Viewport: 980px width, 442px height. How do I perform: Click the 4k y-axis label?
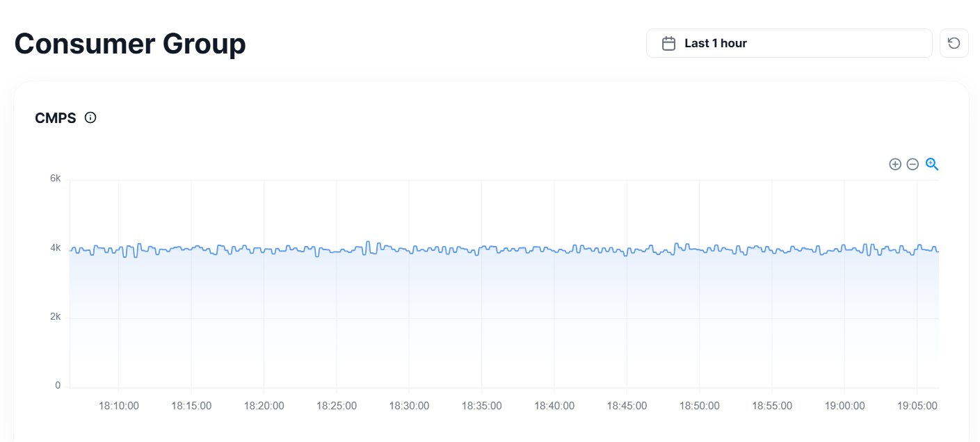pos(56,247)
